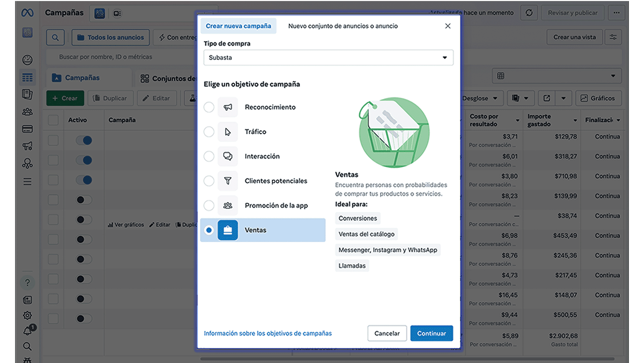Check the select-all checkbox in table header

coord(53,120)
